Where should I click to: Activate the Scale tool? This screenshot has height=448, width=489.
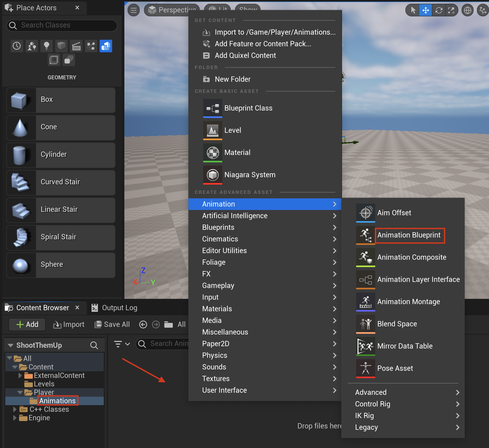[451, 10]
